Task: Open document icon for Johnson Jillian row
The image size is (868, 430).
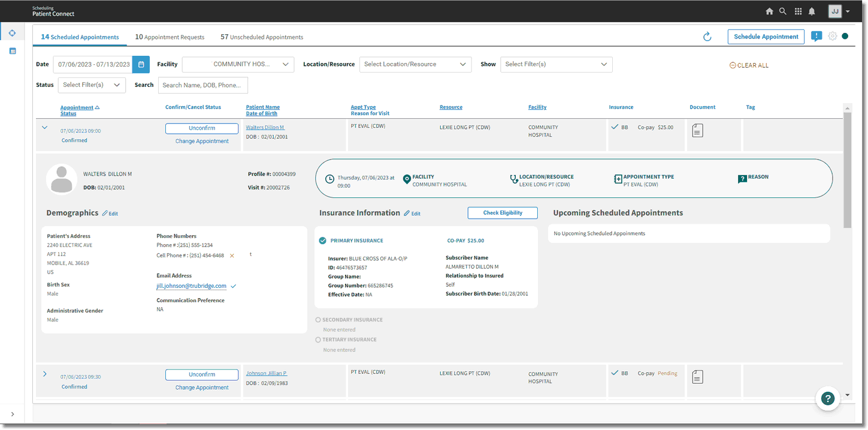Action: pos(697,377)
